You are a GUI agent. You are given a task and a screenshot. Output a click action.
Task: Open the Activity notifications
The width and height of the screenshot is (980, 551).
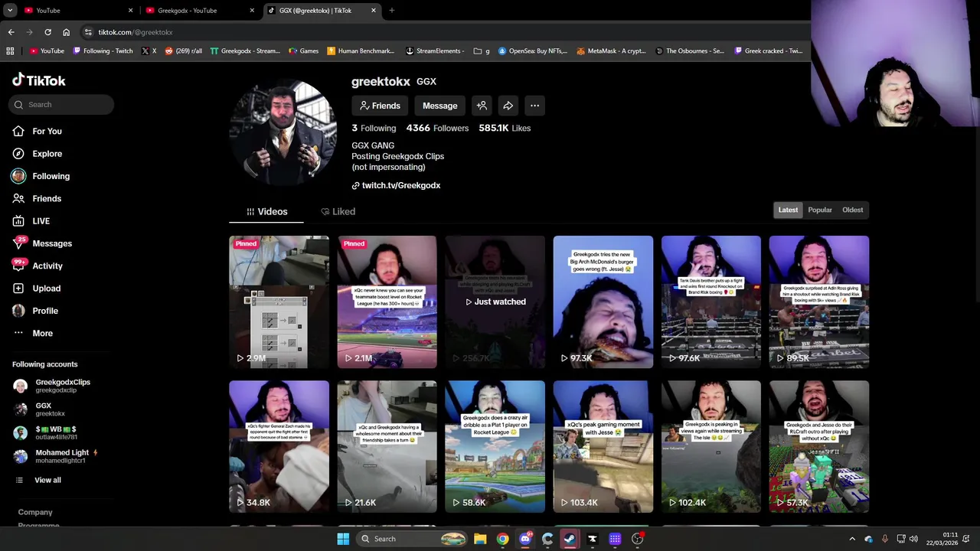point(38,266)
